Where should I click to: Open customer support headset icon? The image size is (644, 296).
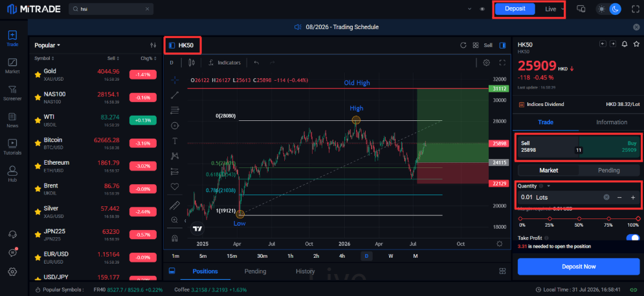tap(12, 234)
